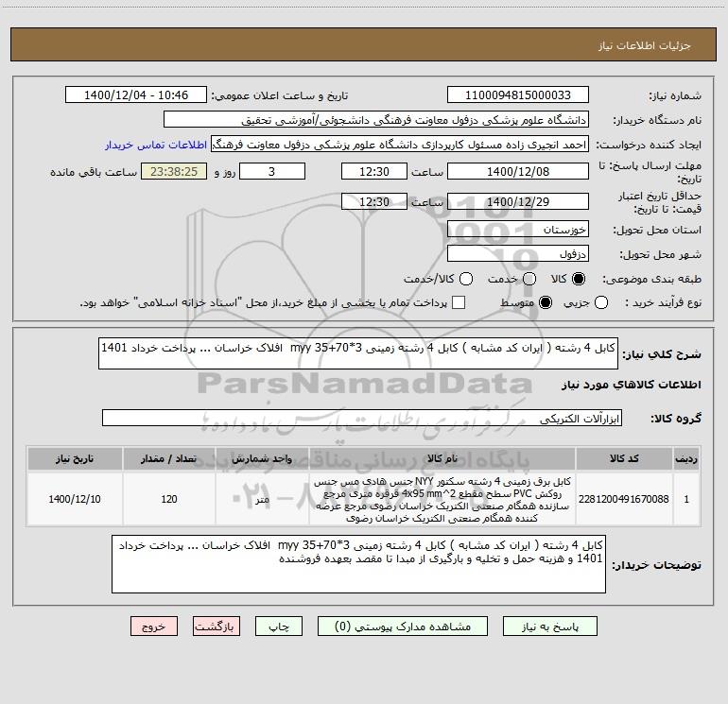Open اطلاعات تماس خریدار link
The height and width of the screenshot is (704, 728).
coord(156,145)
